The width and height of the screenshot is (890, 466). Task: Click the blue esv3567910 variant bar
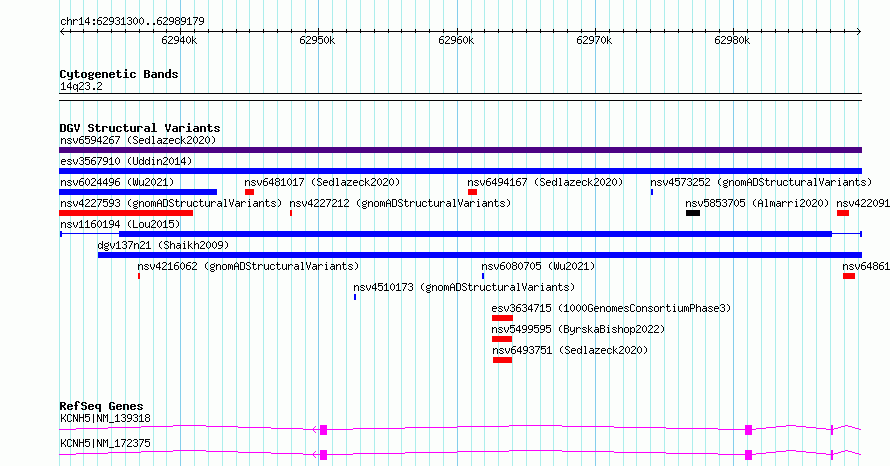[x=460, y=171]
